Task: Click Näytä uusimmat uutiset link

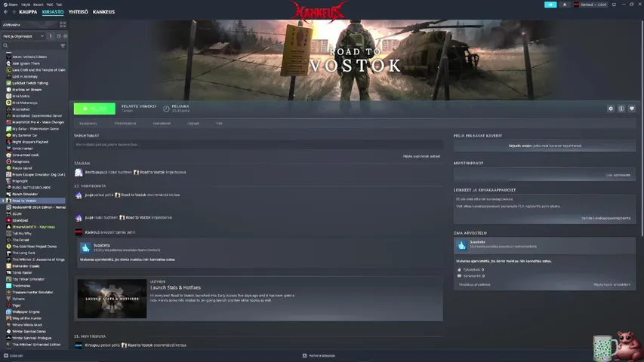Action: tap(421, 156)
